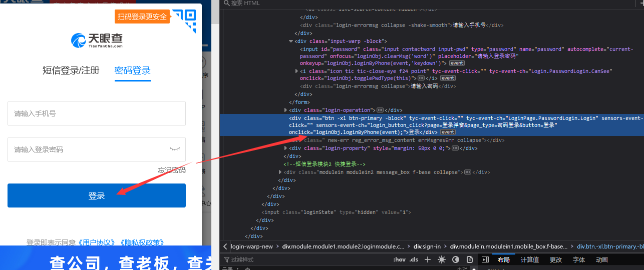
Task: Select div.sign-in breadcrumb
Action: tap(427, 246)
